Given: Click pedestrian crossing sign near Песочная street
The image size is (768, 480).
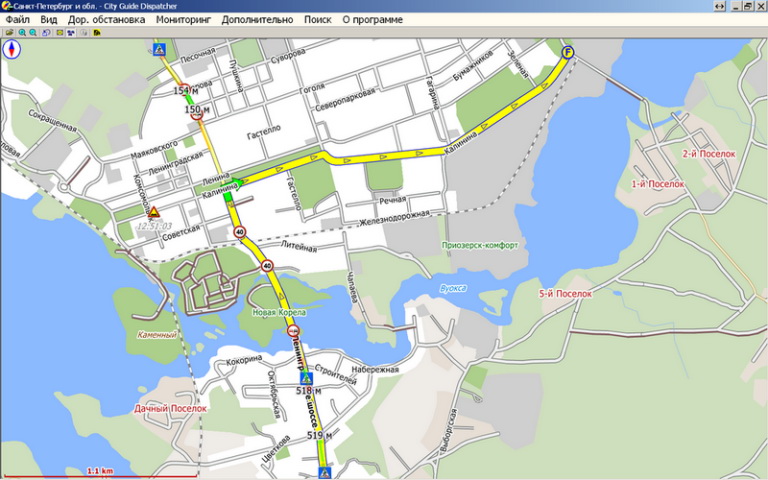Looking at the screenshot, I should pyautogui.click(x=158, y=49).
